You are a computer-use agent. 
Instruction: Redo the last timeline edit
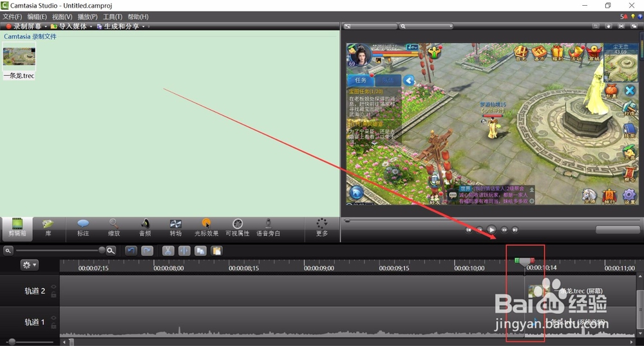point(147,250)
